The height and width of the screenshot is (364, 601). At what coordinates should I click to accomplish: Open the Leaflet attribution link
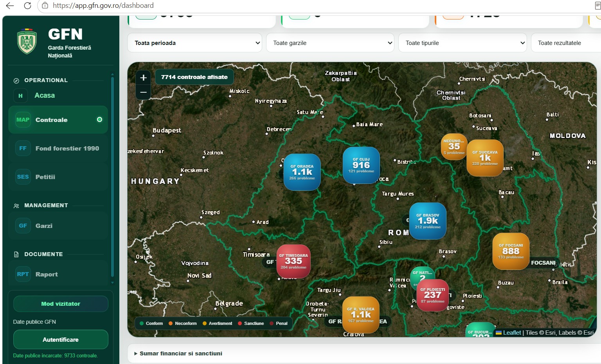pyautogui.click(x=512, y=333)
